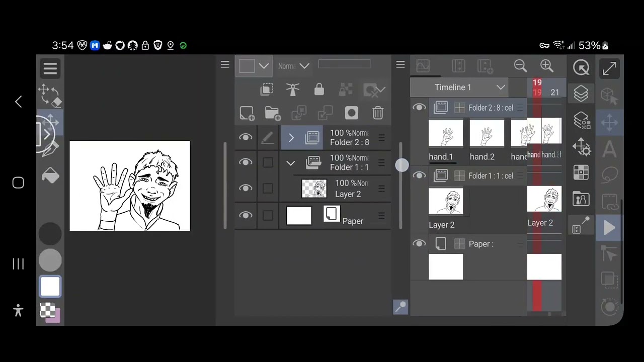The height and width of the screenshot is (362, 644).
Task: Click the layer mask icon
Action: 351,113
